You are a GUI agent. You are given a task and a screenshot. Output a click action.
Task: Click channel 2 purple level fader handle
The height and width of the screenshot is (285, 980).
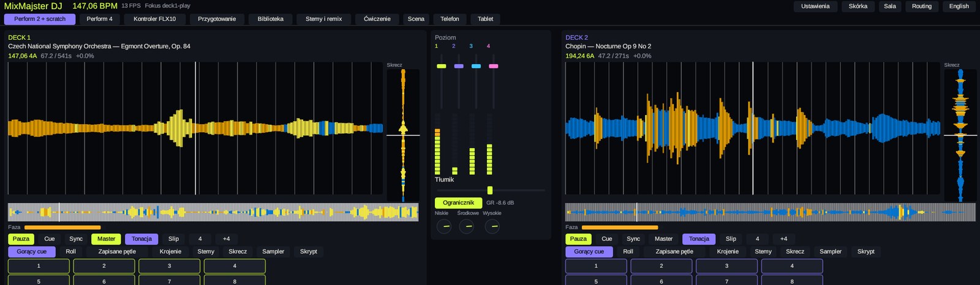[x=459, y=66]
